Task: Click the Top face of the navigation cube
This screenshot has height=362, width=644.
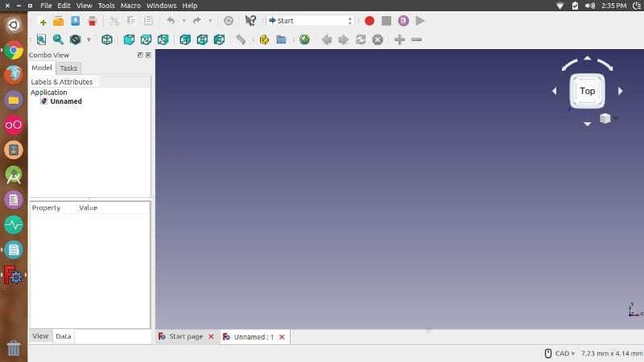Action: pyautogui.click(x=588, y=91)
